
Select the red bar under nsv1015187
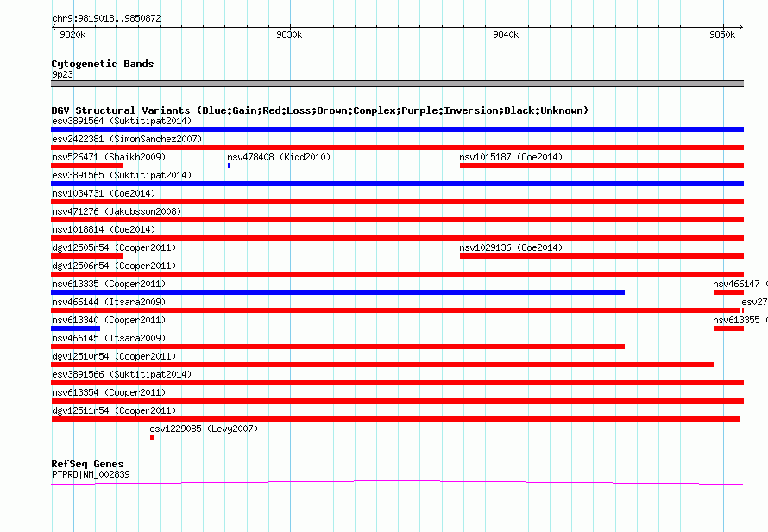tap(602, 166)
